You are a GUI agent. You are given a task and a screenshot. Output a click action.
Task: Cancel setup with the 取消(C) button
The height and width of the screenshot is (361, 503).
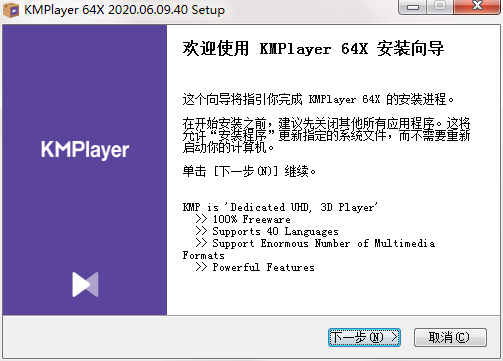click(450, 337)
